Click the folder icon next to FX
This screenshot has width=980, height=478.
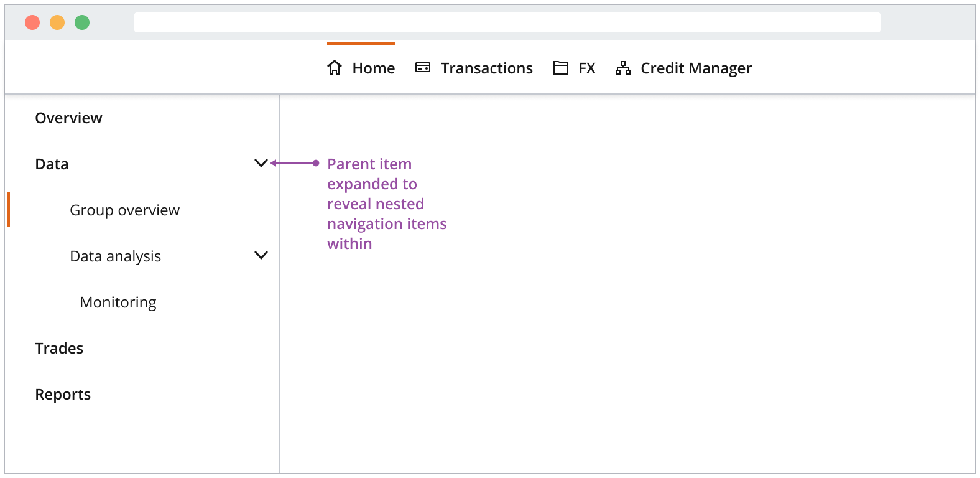(561, 68)
